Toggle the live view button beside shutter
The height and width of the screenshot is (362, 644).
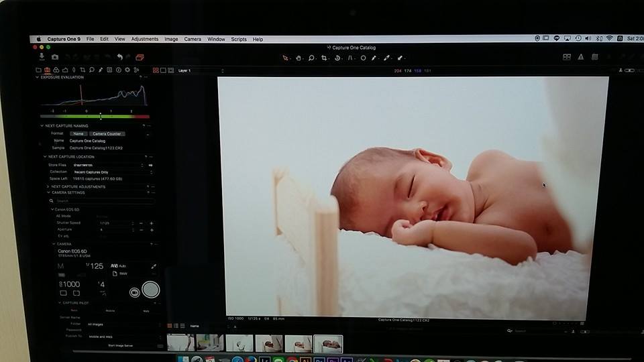pyautogui.click(x=134, y=292)
